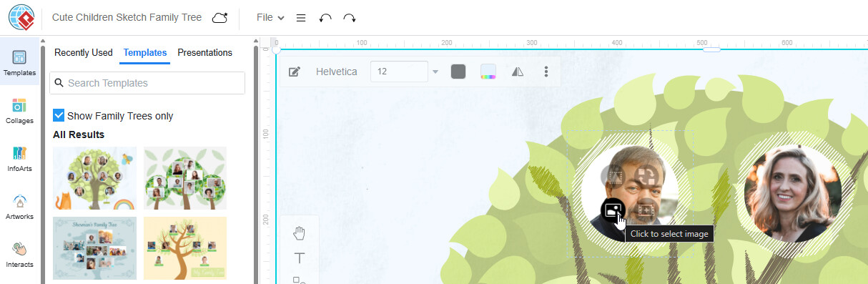
Task: Open the Interacts sidebar panel
Action: click(x=19, y=255)
